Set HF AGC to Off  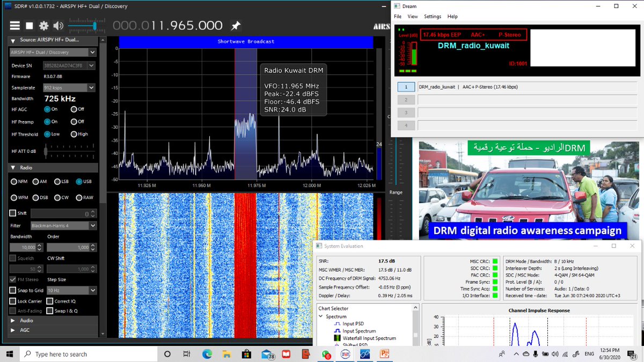[x=74, y=109]
